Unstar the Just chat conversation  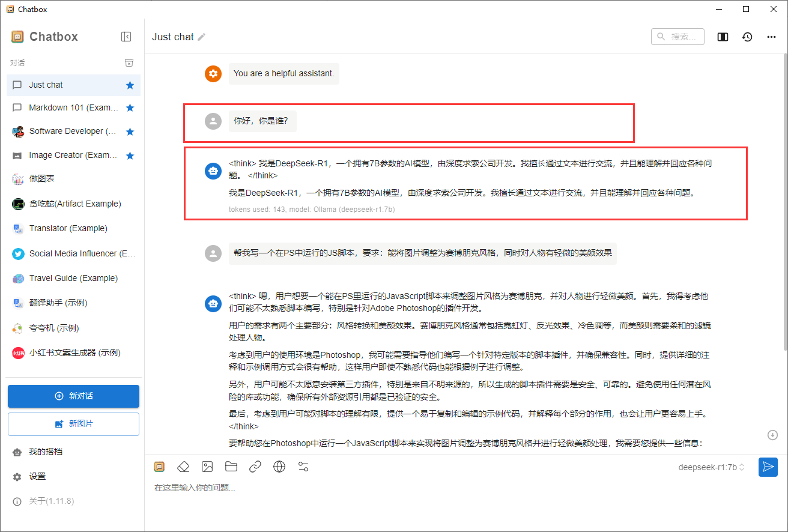pos(130,85)
